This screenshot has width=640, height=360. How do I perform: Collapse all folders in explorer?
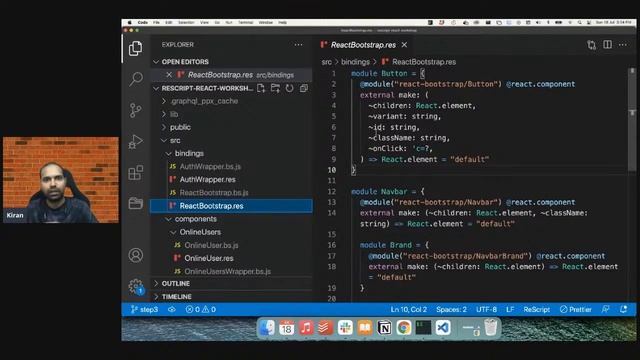(x=304, y=88)
